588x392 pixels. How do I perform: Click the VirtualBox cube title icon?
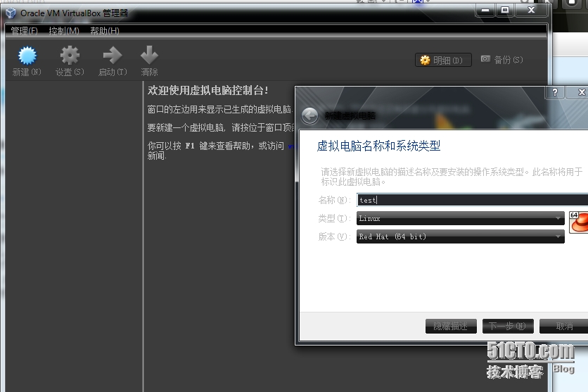pos(11,13)
